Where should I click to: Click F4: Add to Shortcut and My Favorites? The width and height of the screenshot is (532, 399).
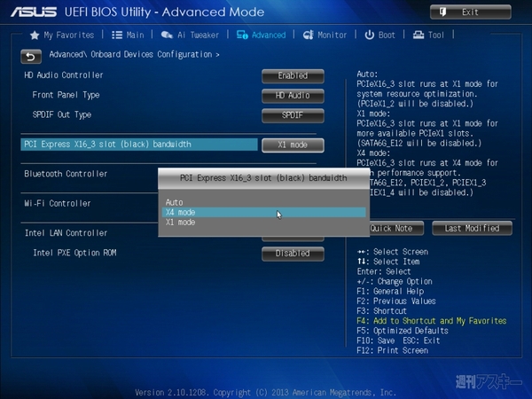[431, 321]
